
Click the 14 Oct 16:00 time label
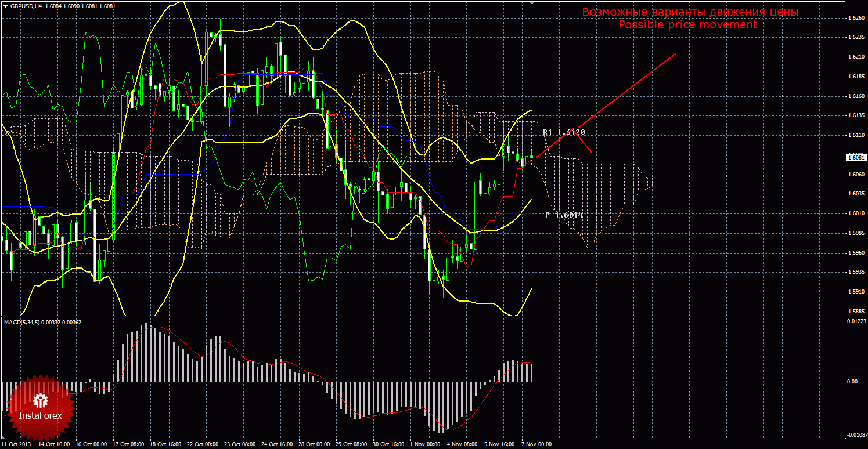click(53, 444)
